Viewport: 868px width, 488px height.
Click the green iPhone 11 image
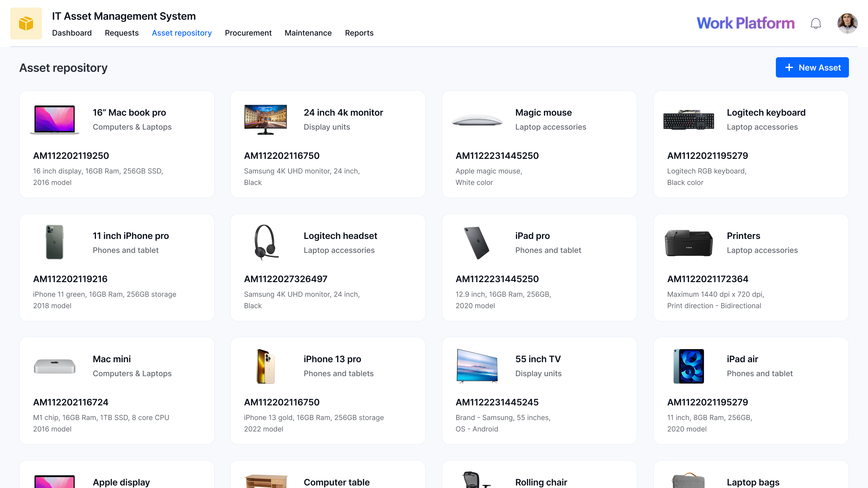pos(55,242)
